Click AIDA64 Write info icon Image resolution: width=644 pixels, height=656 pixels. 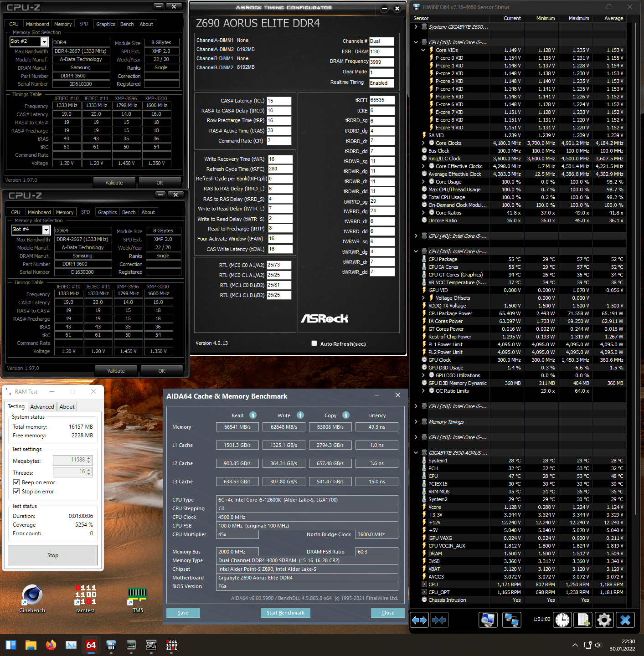300,415
